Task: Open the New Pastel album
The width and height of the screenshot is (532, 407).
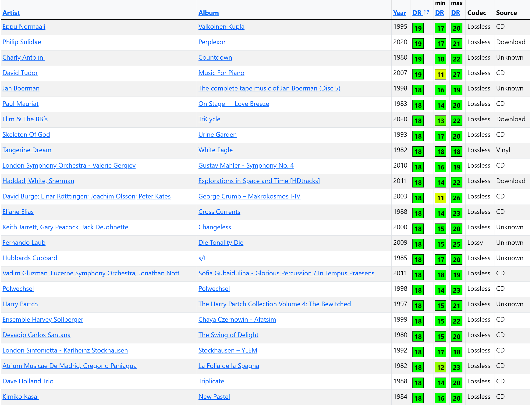Action: [214, 397]
